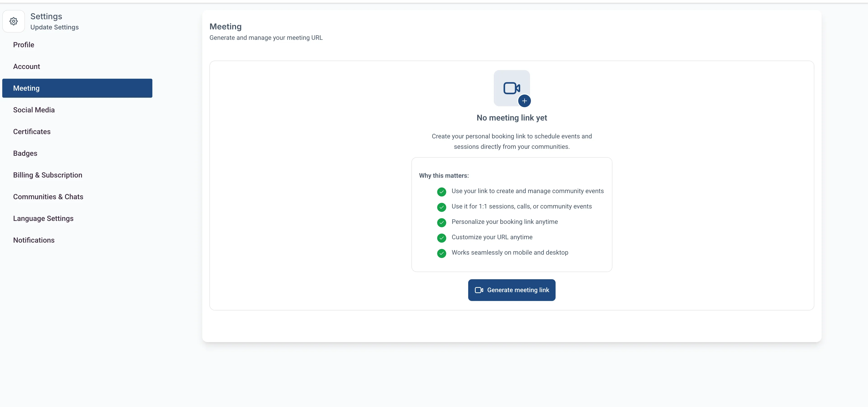Navigate to Certificates section
This screenshot has height=407, width=868.
point(32,132)
